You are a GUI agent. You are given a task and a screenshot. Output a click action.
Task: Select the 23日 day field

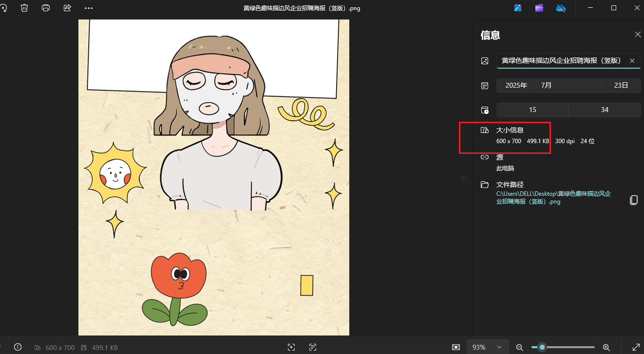[621, 85]
